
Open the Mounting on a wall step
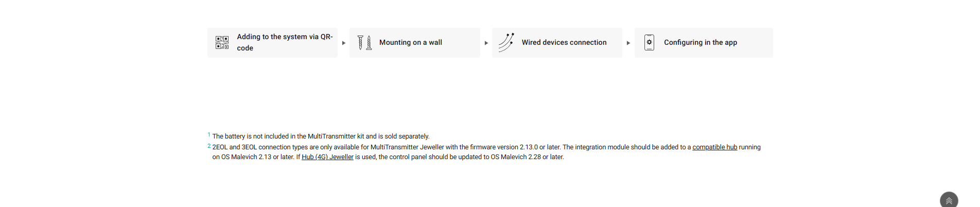[410, 43]
